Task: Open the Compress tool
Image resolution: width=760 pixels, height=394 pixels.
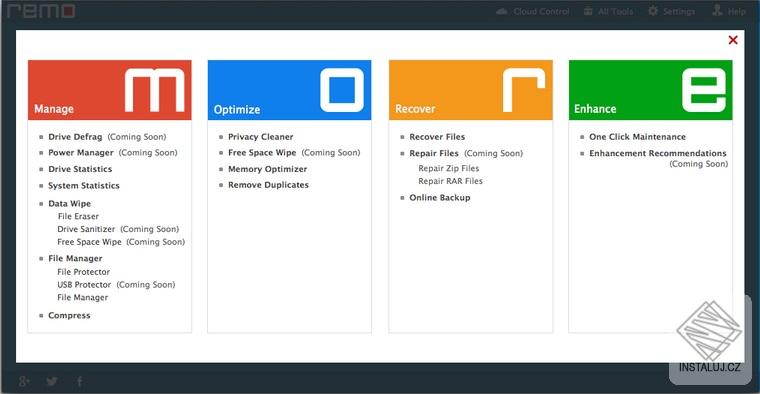Action: click(69, 315)
